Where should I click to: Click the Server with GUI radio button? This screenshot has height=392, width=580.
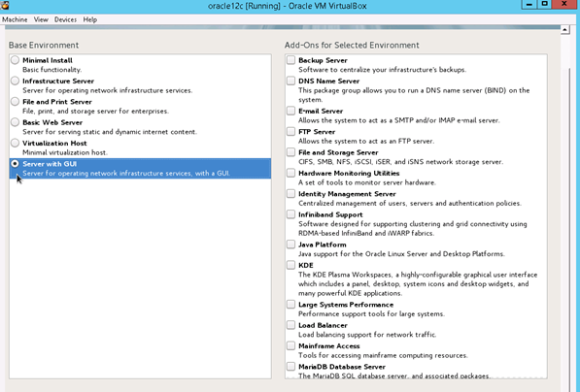(x=15, y=163)
